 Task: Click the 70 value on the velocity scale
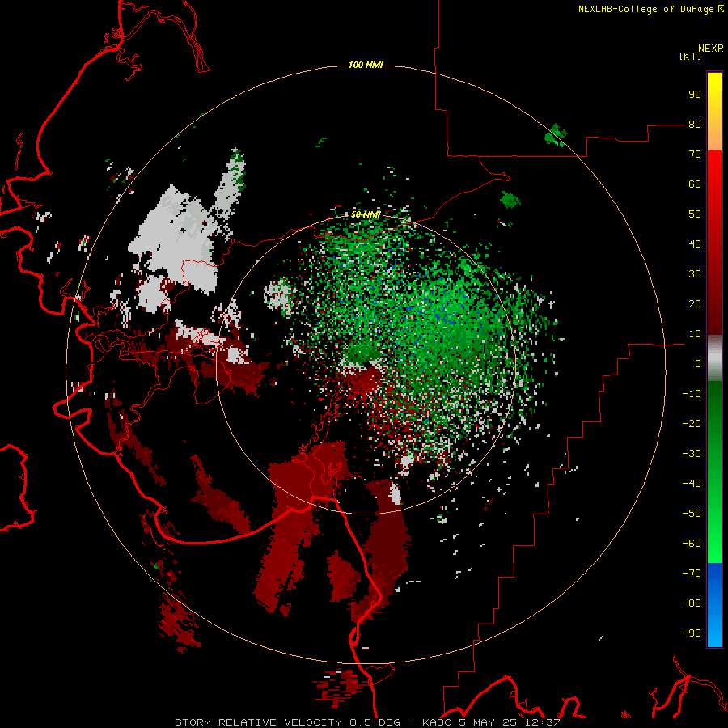click(695, 154)
